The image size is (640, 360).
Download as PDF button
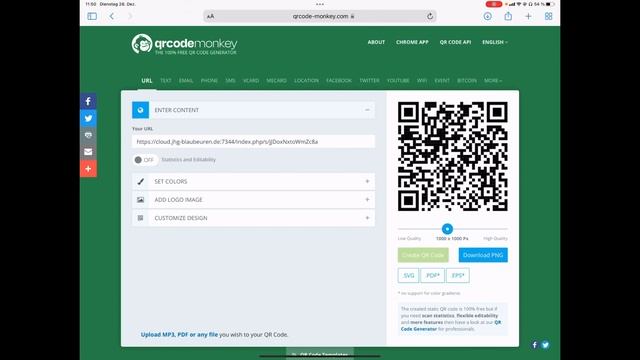[x=432, y=275]
